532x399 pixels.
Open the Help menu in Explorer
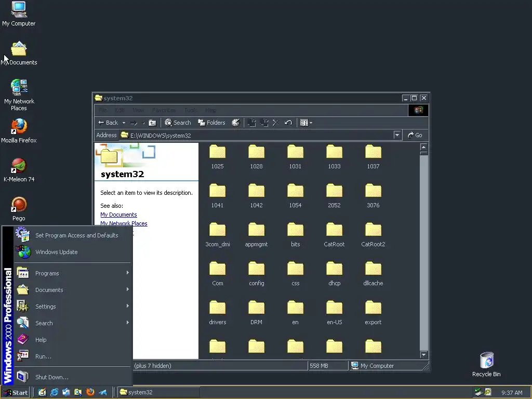pos(211,110)
